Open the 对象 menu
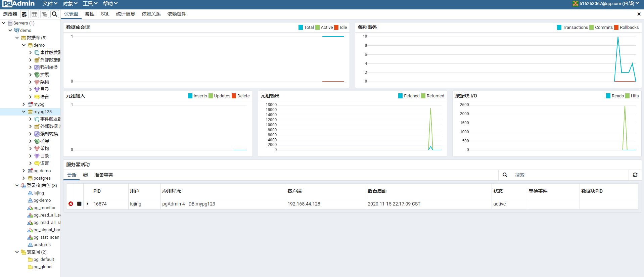Image resolution: width=644 pixels, height=277 pixels. [70, 4]
